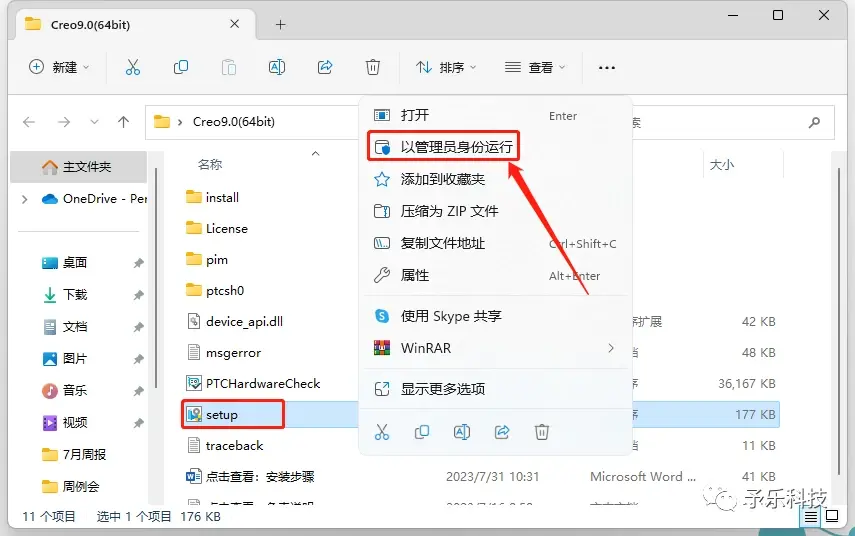Expand the OneDrive tree node
This screenshot has height=536, width=855.
tap(25, 199)
